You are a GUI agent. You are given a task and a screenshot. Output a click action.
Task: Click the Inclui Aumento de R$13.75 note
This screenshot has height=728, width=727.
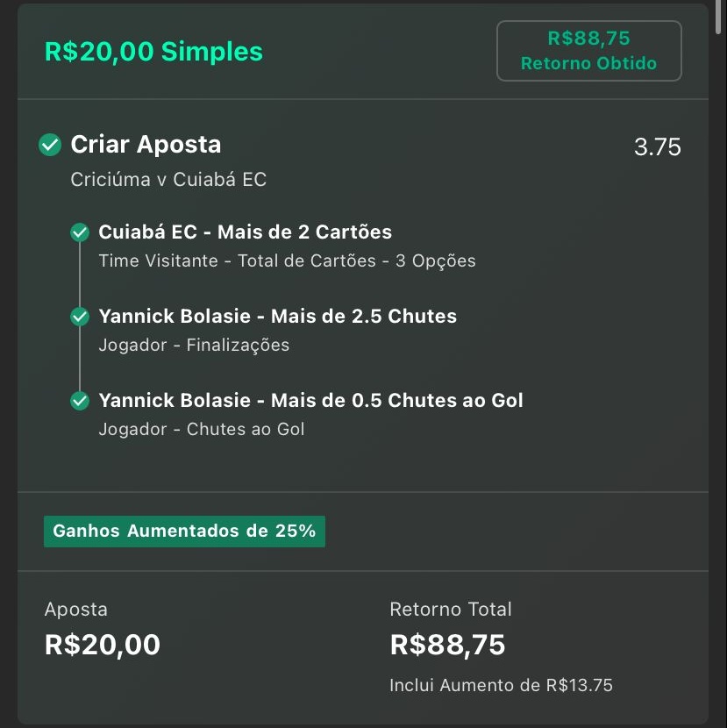click(501, 685)
